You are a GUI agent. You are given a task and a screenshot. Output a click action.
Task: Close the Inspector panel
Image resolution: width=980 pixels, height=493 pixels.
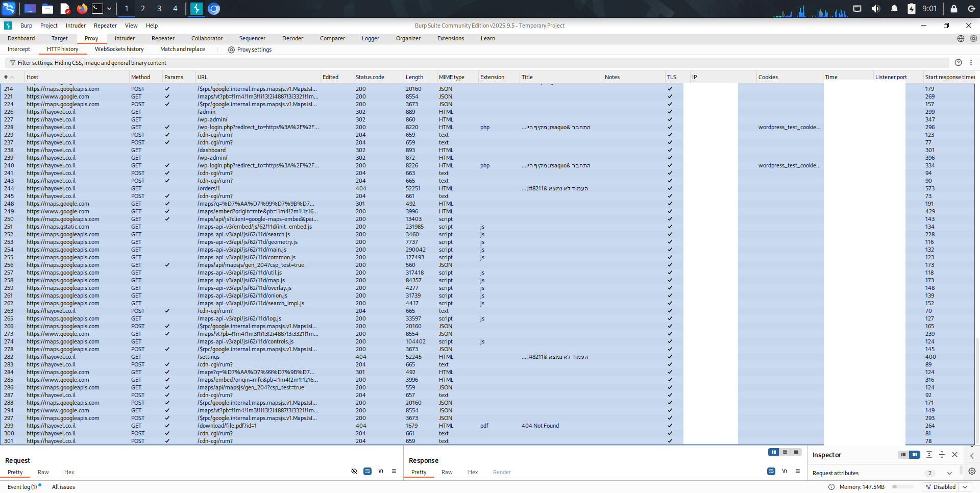(x=954, y=455)
